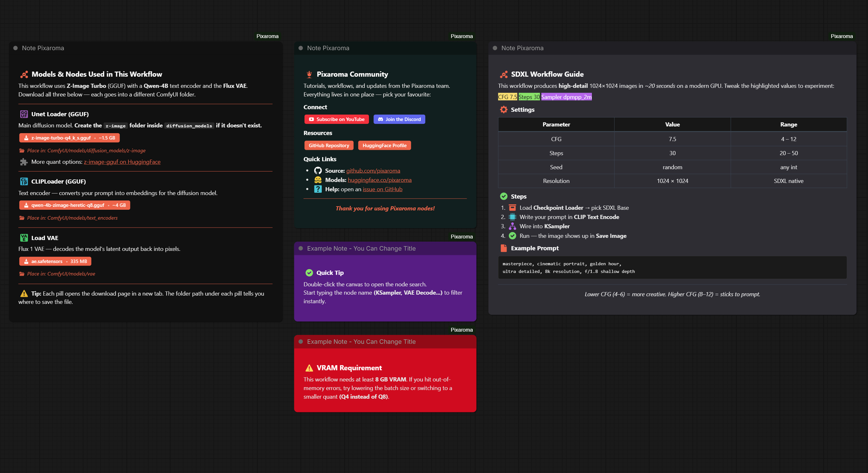Viewport: 868px width, 473px height.
Task: Click folder icon for models/text_encoders path
Action: click(22, 218)
